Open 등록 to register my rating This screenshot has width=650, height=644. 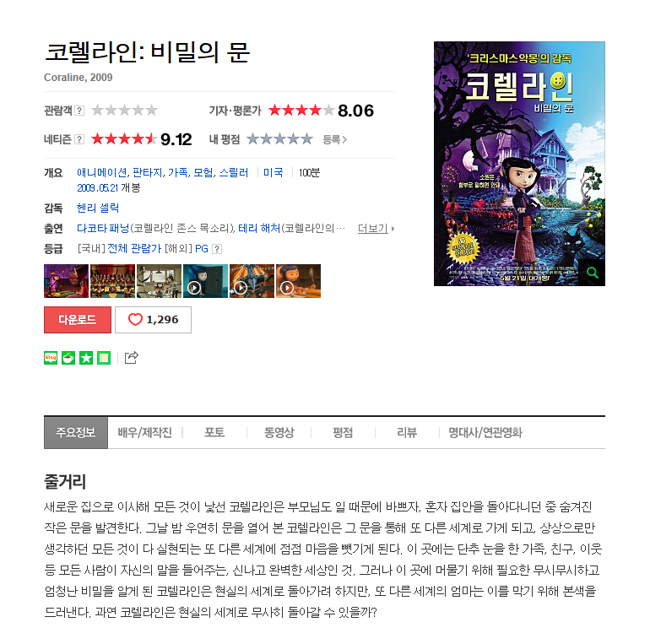point(334,139)
